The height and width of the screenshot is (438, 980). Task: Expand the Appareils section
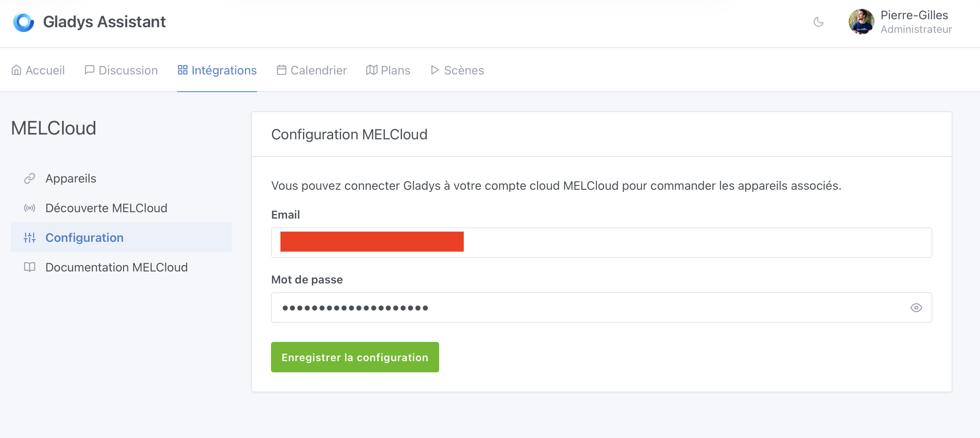[x=70, y=179]
